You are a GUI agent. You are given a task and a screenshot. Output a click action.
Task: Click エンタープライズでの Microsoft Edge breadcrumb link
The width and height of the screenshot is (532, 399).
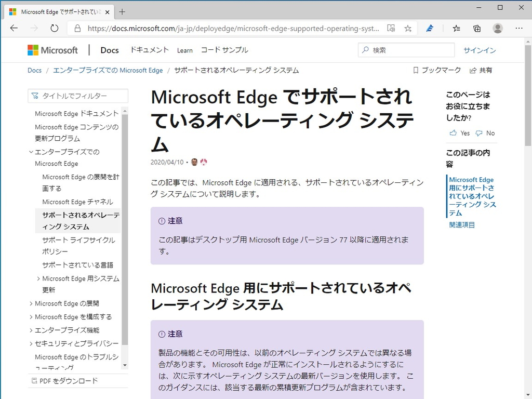point(108,70)
